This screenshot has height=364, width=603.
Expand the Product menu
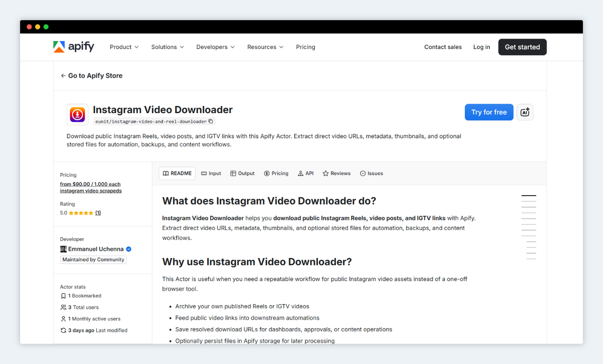point(124,47)
